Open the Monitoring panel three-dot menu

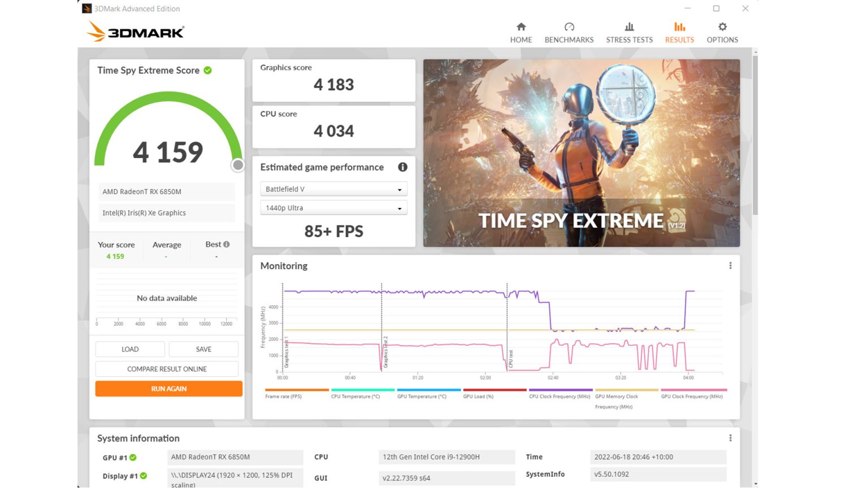click(730, 265)
